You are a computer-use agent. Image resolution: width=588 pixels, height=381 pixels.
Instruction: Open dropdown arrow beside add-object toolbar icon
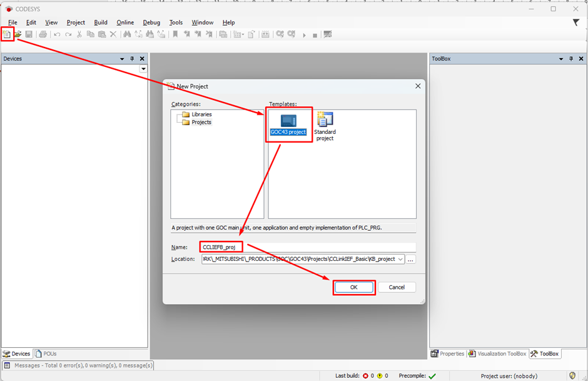click(x=243, y=35)
